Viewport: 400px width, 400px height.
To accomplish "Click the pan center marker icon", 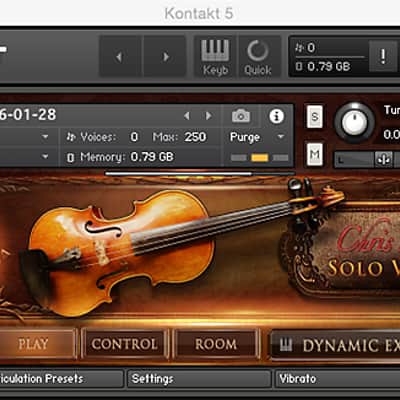I will pyautogui.click(x=384, y=160).
